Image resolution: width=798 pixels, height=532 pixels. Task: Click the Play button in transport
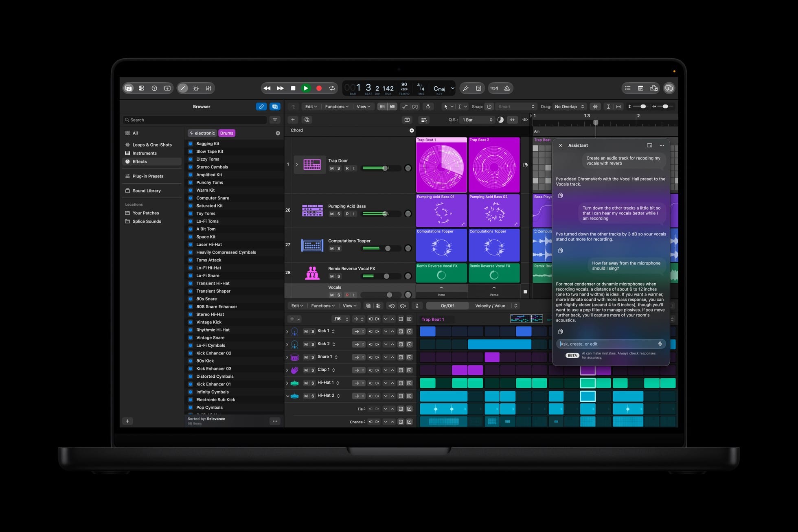pos(306,88)
